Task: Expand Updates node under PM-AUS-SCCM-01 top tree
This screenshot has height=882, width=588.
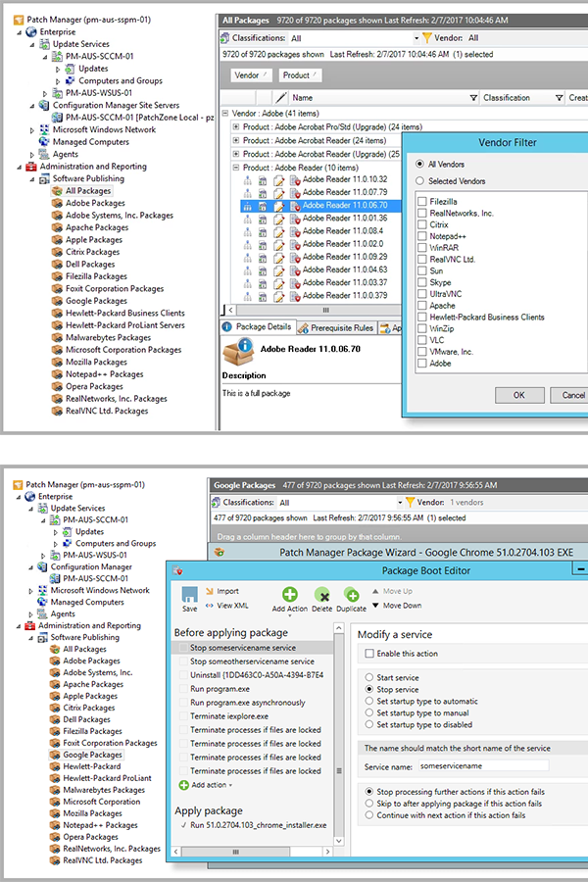Action: point(58,69)
